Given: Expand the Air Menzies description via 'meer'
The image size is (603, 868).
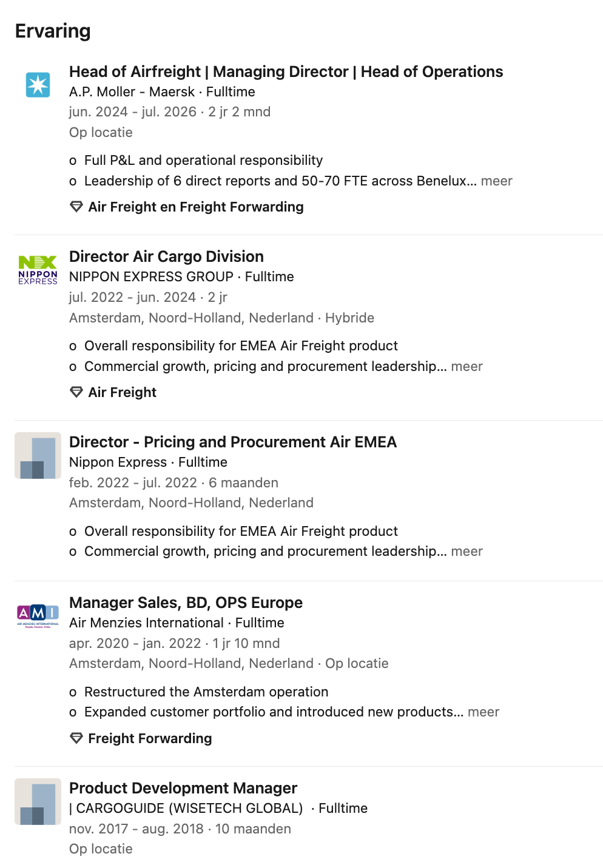Looking at the screenshot, I should pyautogui.click(x=483, y=712).
